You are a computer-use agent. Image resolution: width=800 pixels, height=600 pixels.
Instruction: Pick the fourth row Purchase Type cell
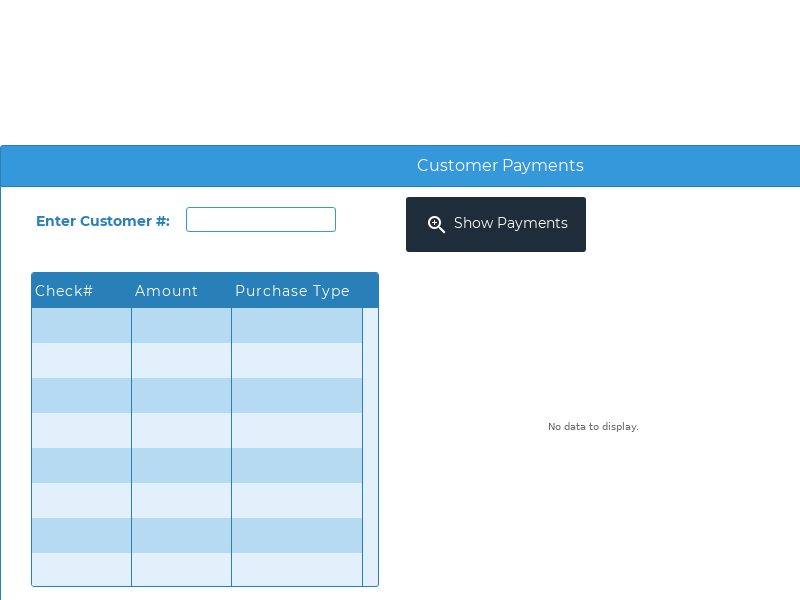tap(297, 431)
